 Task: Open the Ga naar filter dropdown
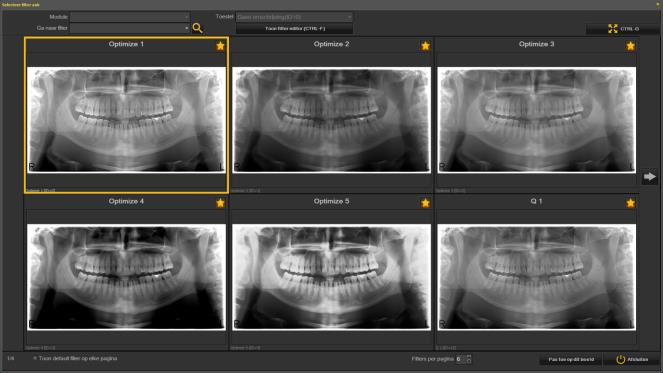point(129,28)
